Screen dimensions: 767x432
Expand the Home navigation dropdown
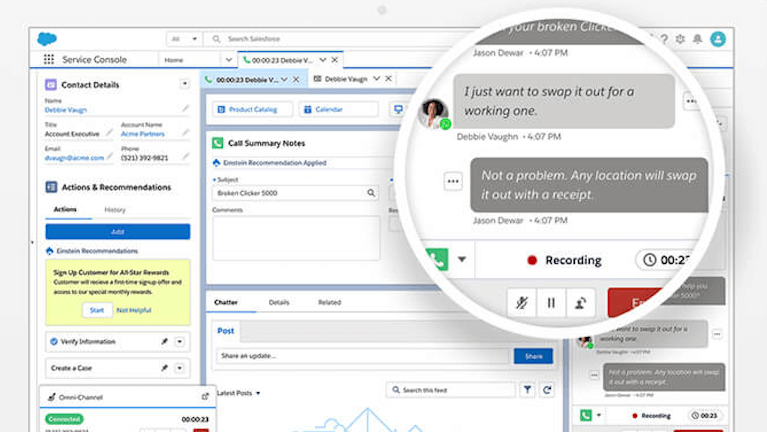click(229, 60)
